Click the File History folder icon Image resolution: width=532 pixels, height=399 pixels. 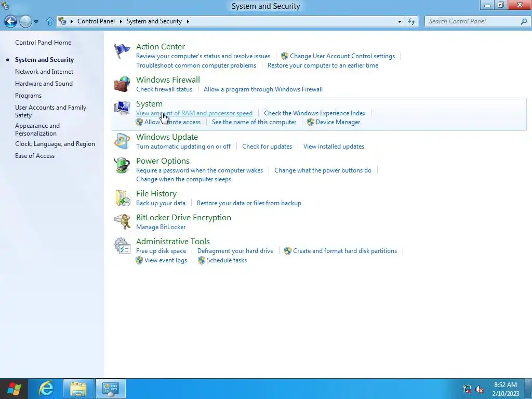point(123,198)
